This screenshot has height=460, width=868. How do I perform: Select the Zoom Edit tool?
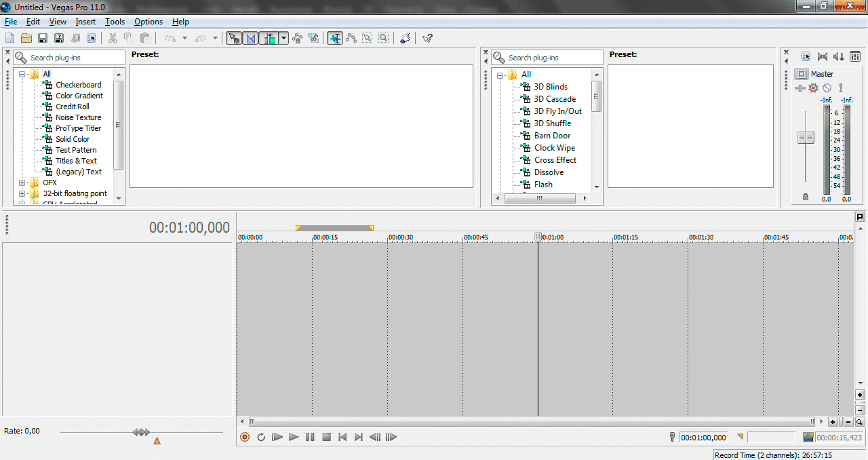click(384, 39)
